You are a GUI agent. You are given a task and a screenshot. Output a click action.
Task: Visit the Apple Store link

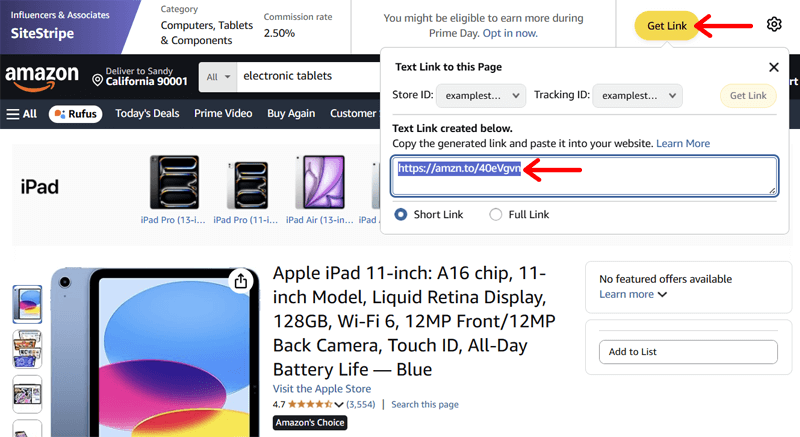click(x=322, y=389)
